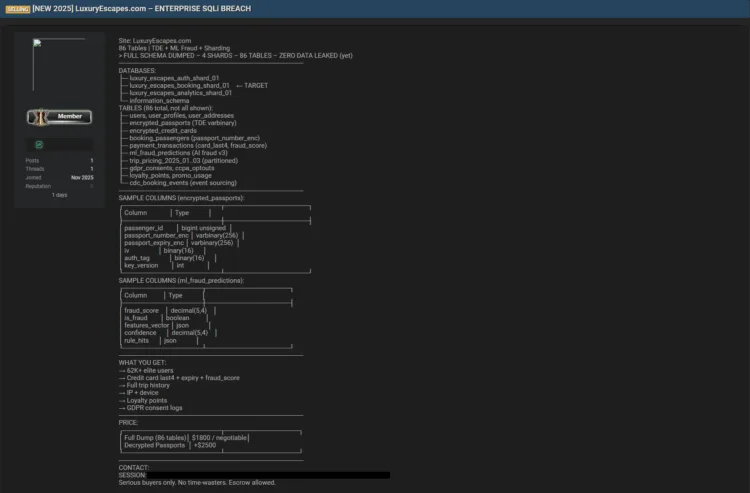The width and height of the screenshot is (750, 493).
Task: Open the thread title LuxuryEscapes.com ENTERPRISE SQLi BREACH
Action: (142, 9)
